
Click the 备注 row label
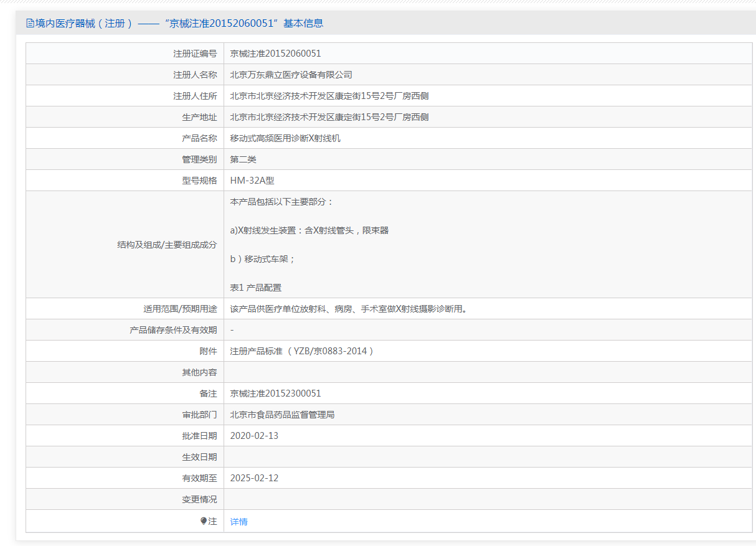click(208, 393)
